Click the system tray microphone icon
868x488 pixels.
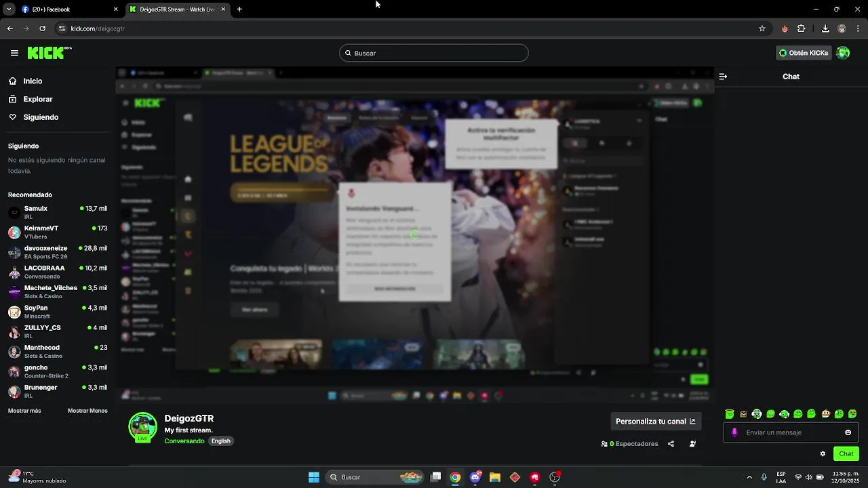tap(764, 477)
